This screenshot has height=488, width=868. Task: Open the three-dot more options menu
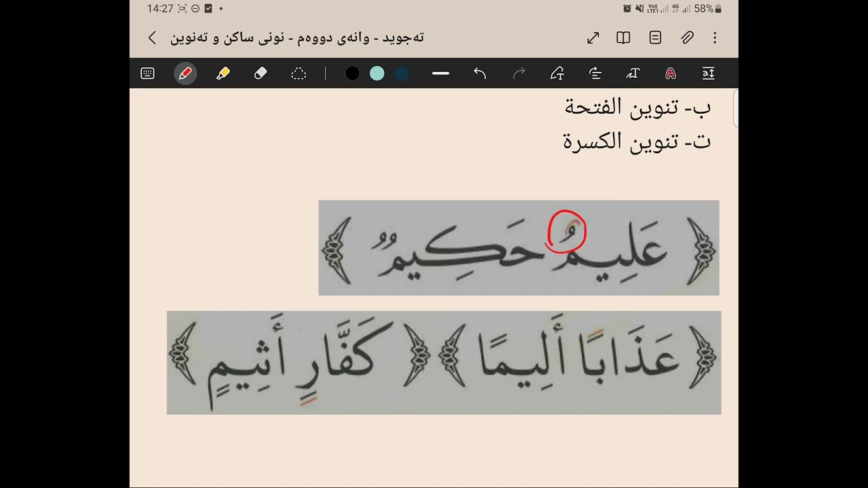[x=715, y=38]
